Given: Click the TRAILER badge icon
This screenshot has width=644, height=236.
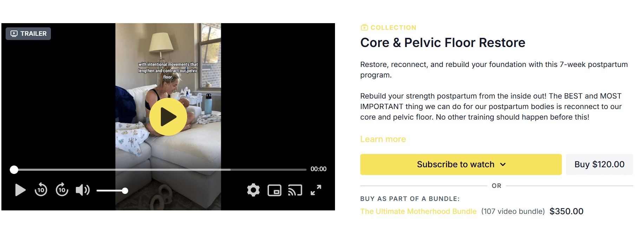Looking at the screenshot, I should (14, 34).
